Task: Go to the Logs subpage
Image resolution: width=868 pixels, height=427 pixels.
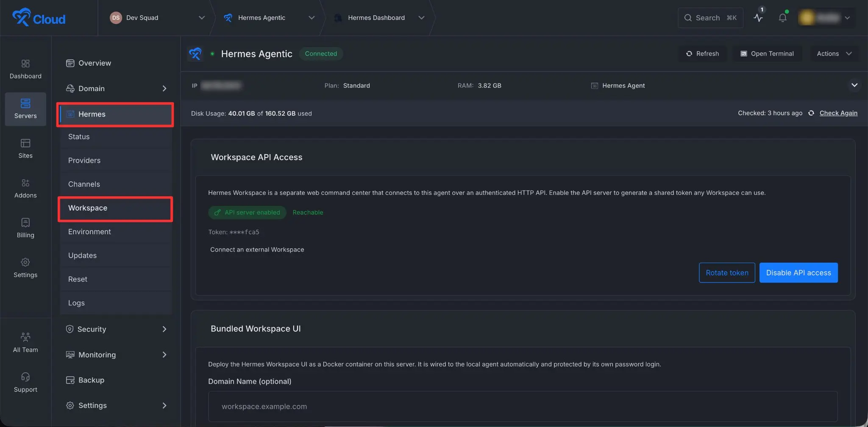Action: click(x=115, y=303)
